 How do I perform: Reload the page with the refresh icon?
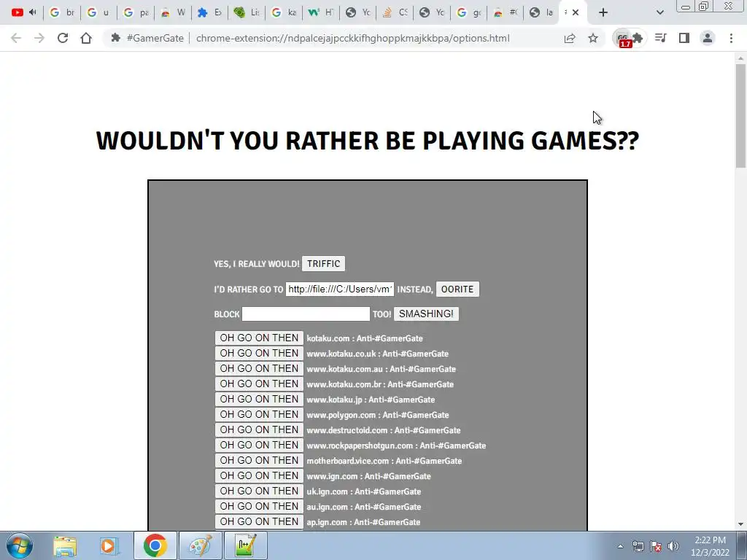coord(63,38)
